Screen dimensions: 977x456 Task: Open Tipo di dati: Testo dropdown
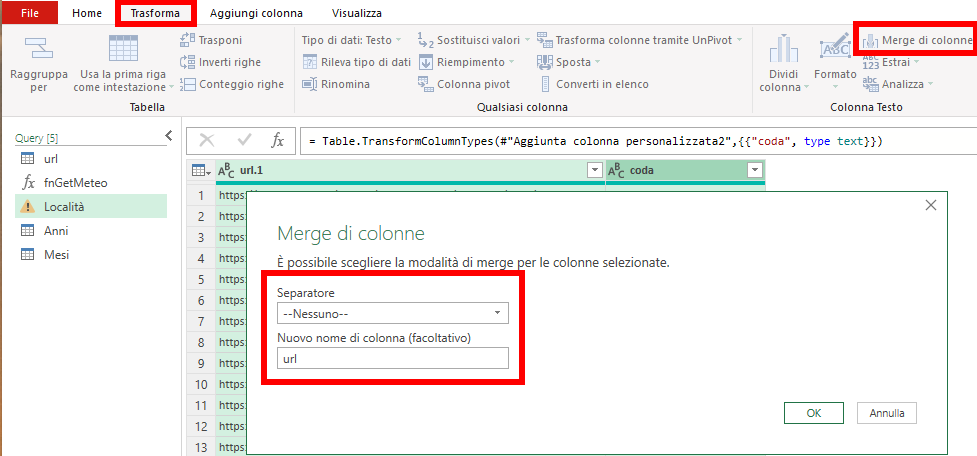click(x=352, y=40)
